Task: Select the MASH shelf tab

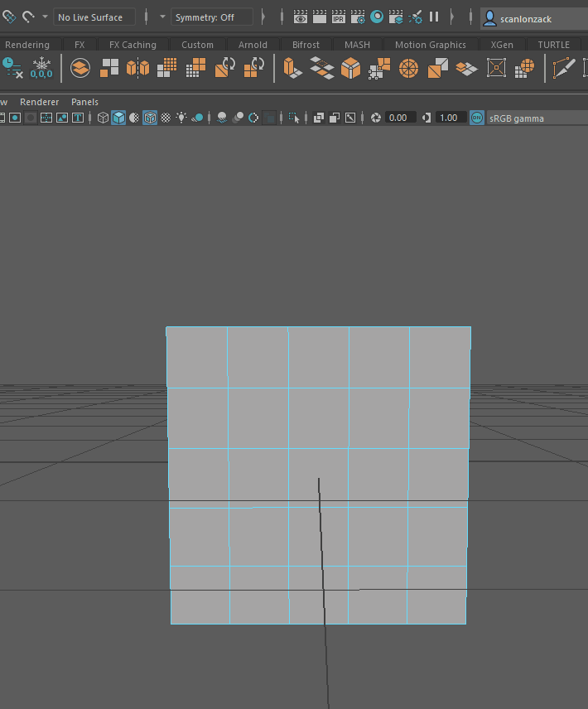Action: pyautogui.click(x=357, y=45)
